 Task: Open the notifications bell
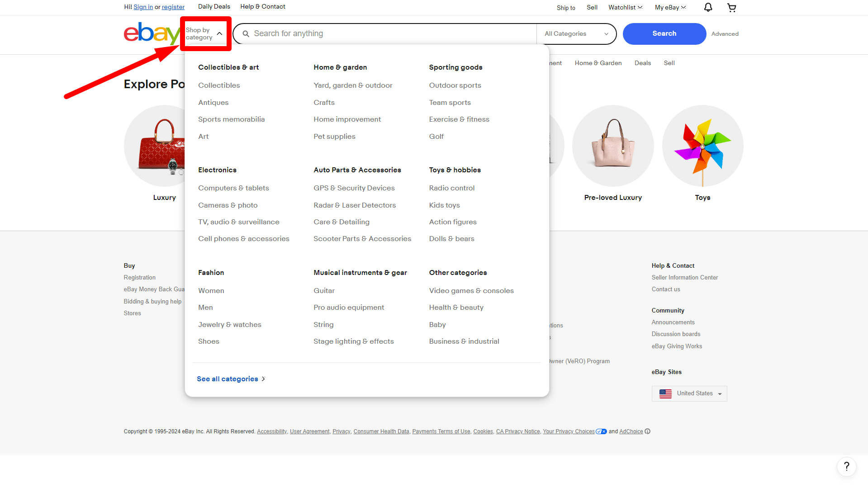(708, 7)
